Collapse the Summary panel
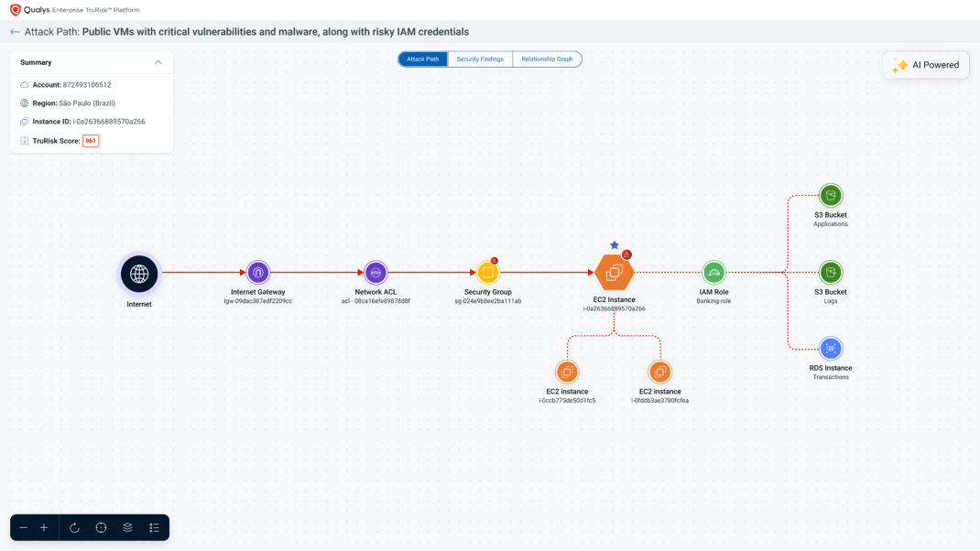Image resolution: width=980 pixels, height=551 pixels. (158, 61)
